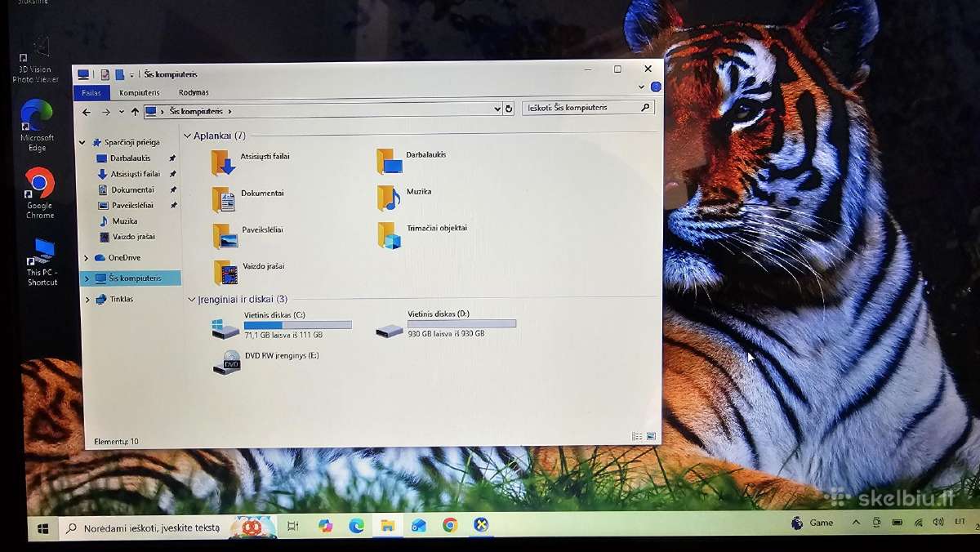Click the Game item on the taskbar
The height and width of the screenshot is (552, 980).
coord(813,523)
